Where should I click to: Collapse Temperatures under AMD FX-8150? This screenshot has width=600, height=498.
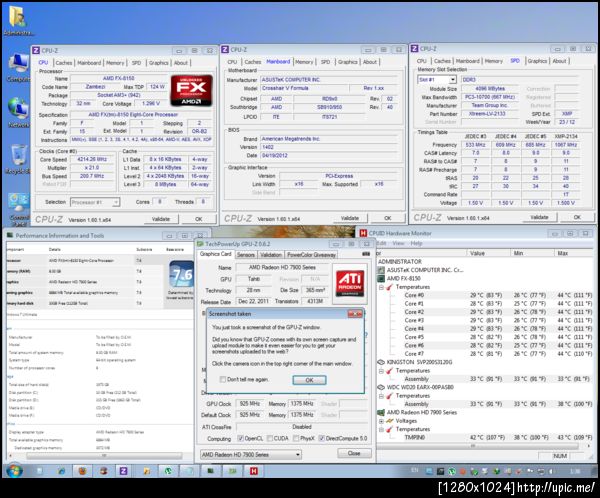coord(381,287)
